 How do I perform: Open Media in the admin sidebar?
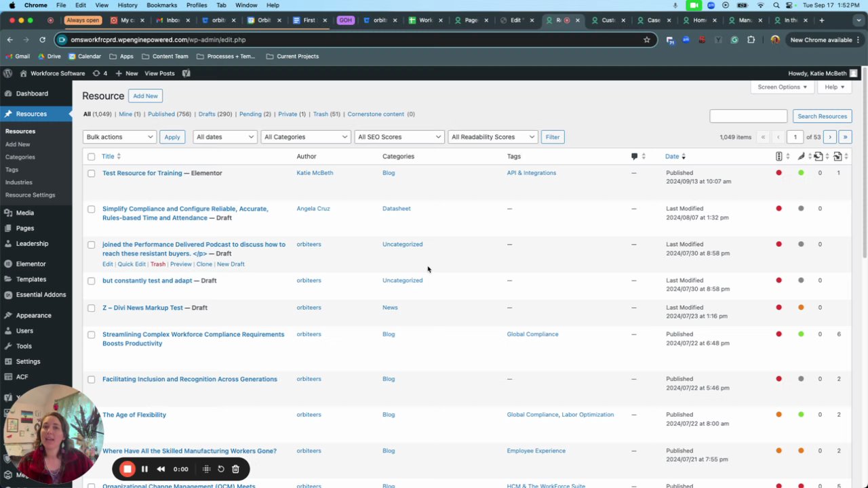[x=25, y=213]
